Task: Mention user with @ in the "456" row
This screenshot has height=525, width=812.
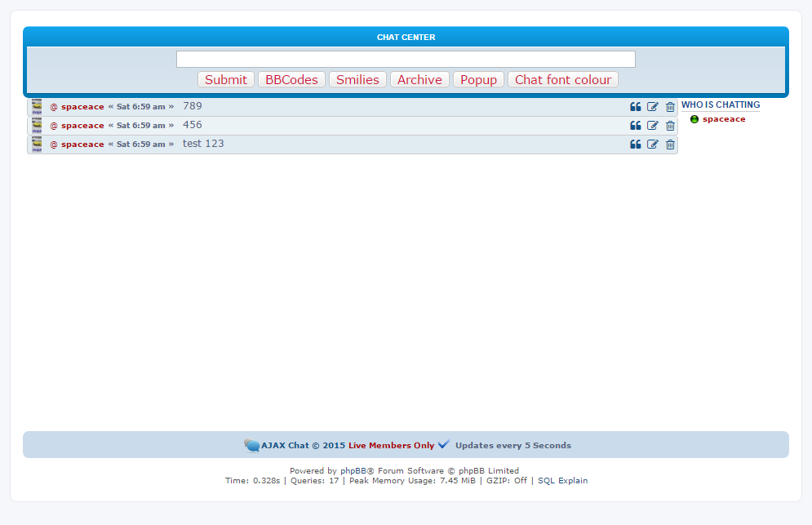Action: 54,126
